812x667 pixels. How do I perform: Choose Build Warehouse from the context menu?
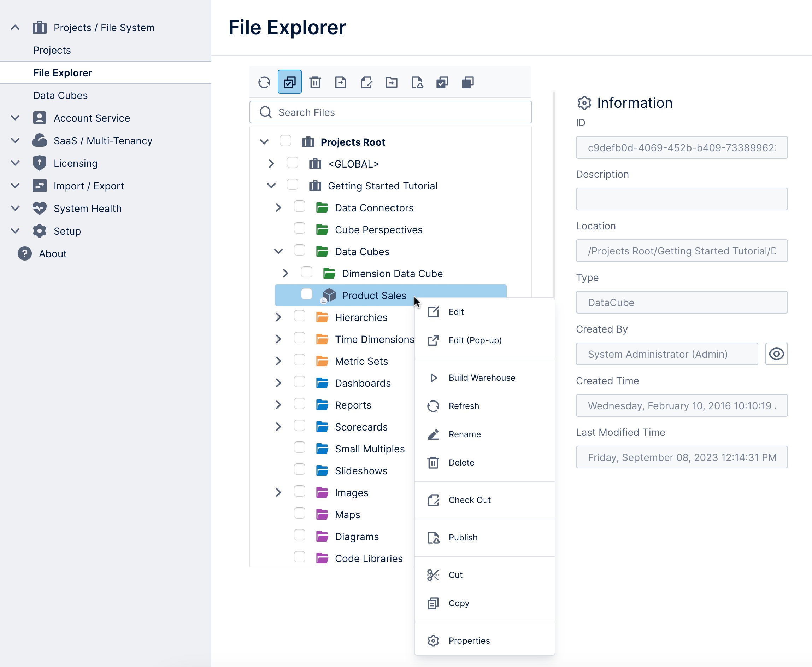click(482, 377)
